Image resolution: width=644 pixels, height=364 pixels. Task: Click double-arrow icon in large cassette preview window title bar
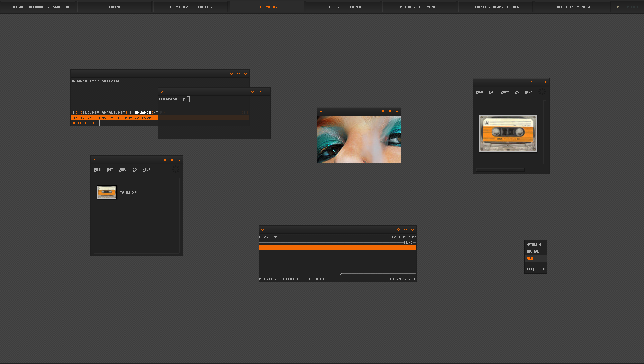pos(538,82)
